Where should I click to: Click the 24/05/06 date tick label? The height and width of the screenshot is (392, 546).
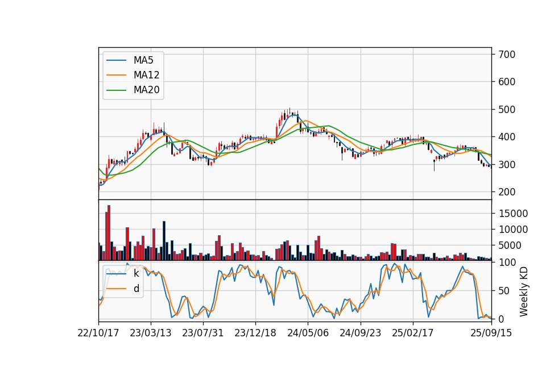pos(308,333)
